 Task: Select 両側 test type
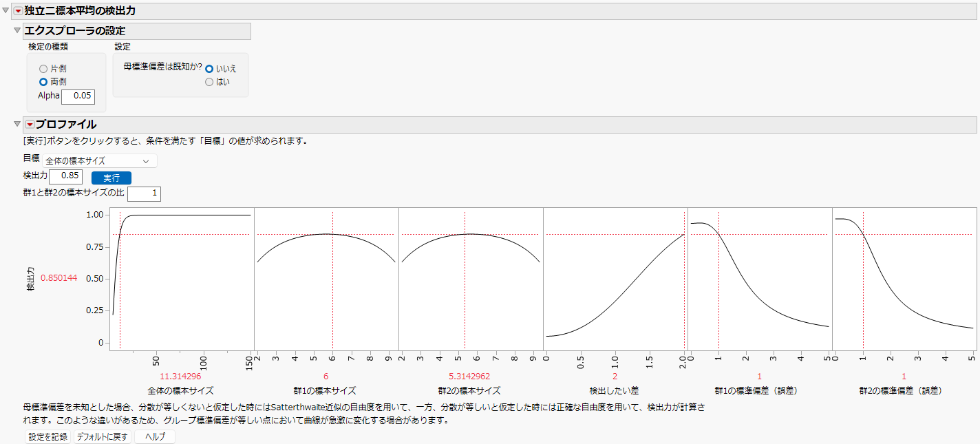pos(44,81)
